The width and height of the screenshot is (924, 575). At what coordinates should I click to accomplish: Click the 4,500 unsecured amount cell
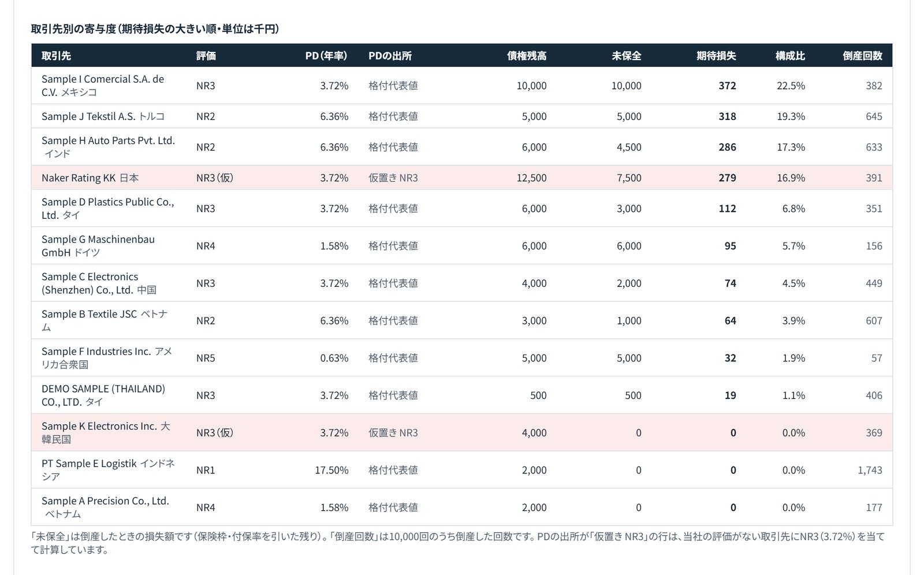629,147
